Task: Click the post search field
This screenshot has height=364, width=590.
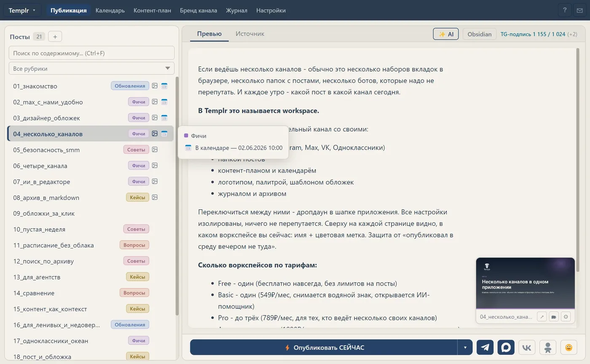Action: (x=91, y=53)
